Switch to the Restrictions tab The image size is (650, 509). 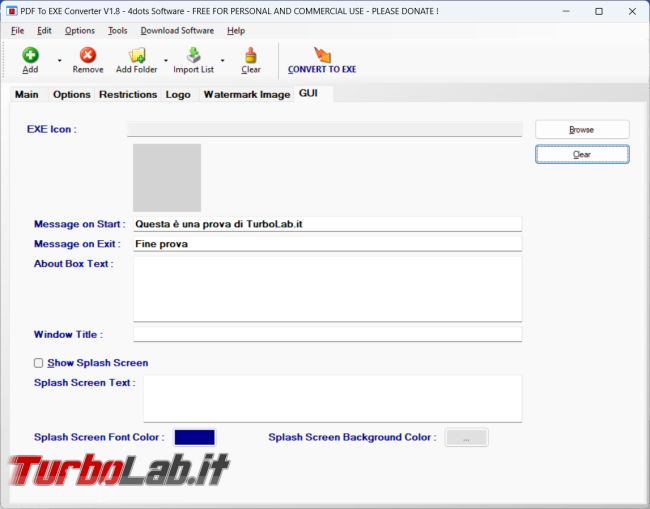coord(128,95)
